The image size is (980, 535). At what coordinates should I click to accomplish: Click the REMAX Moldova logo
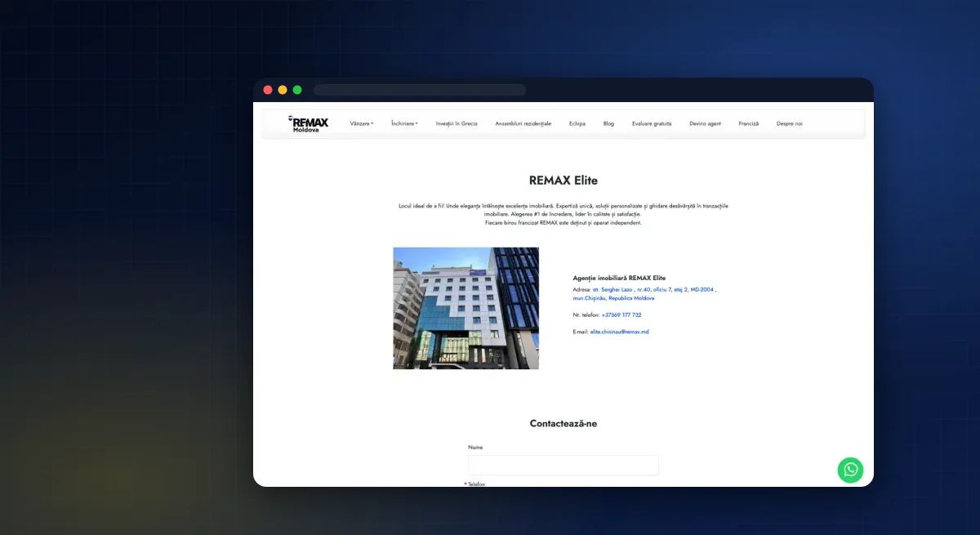coord(308,124)
